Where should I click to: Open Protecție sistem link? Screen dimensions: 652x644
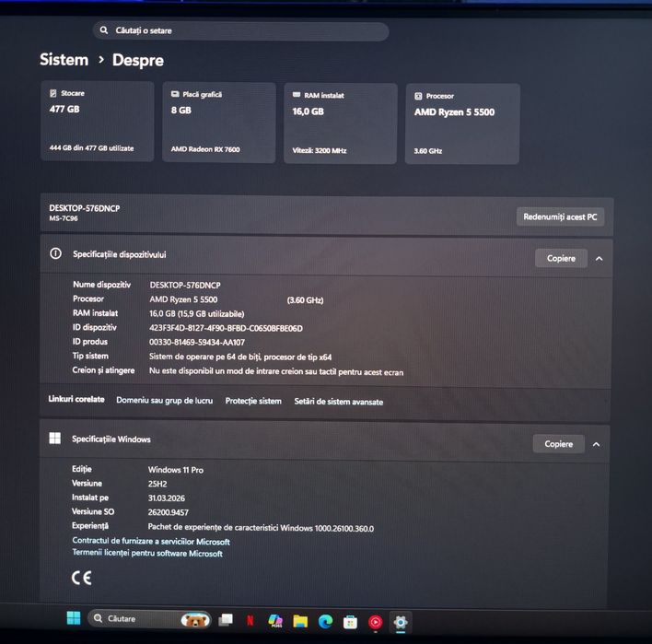pos(253,401)
